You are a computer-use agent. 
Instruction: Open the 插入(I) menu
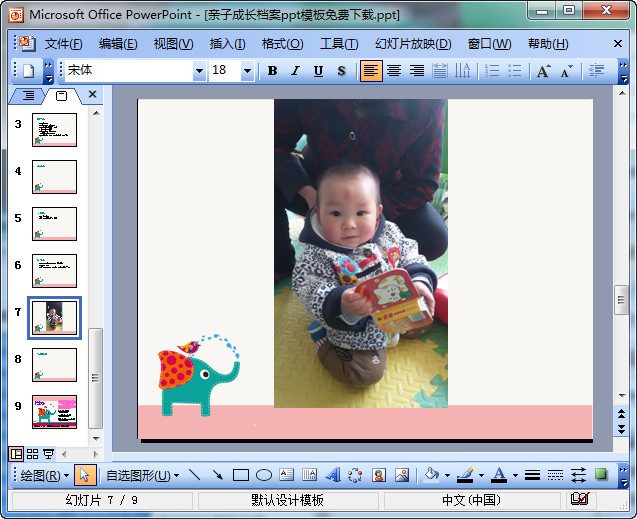[x=228, y=43]
